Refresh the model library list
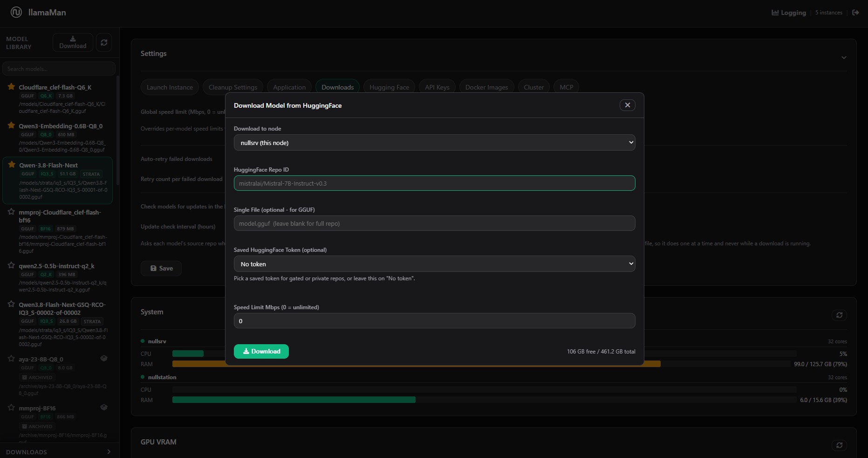Image resolution: width=868 pixels, height=458 pixels. 104,42
